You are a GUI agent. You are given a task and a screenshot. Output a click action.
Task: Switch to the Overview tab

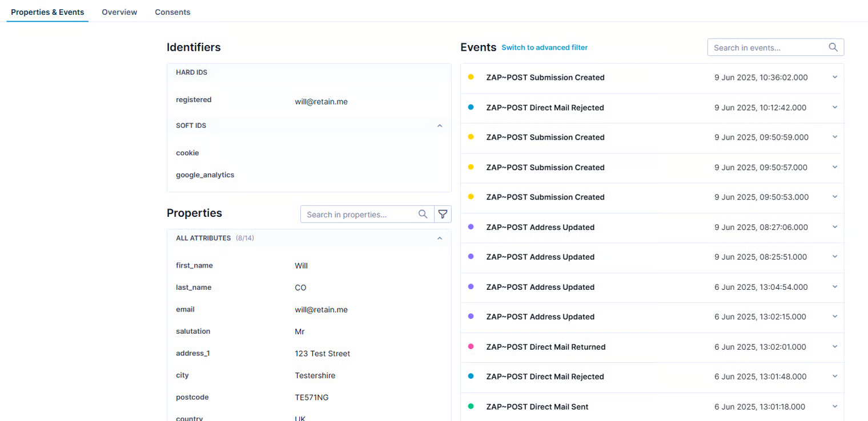pyautogui.click(x=119, y=12)
